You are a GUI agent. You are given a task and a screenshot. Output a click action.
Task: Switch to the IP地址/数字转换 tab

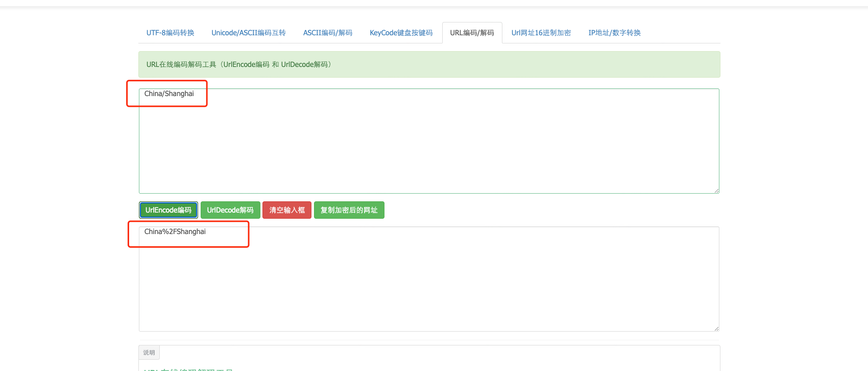615,33
